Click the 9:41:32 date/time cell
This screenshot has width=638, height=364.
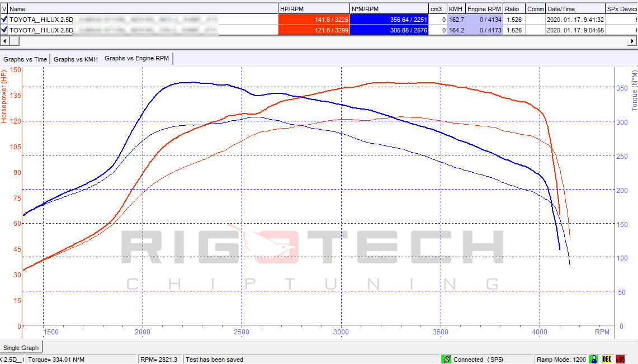pos(575,19)
